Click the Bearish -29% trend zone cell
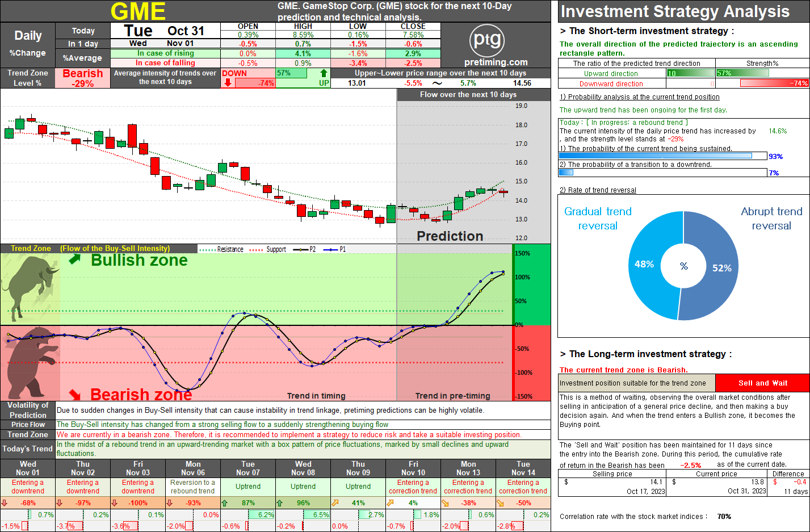The width and height of the screenshot is (810, 532). point(83,78)
